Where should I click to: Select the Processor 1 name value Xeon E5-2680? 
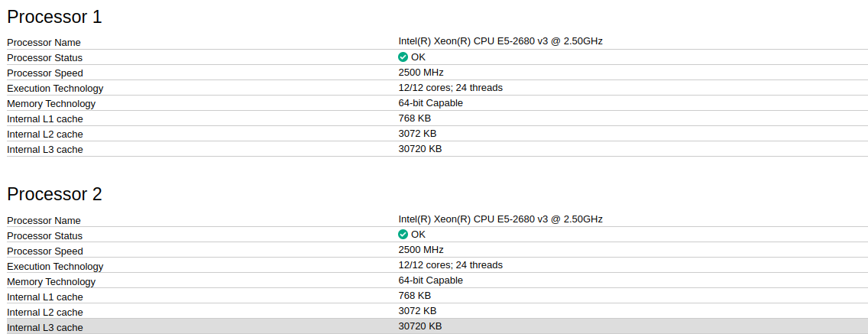tap(500, 41)
